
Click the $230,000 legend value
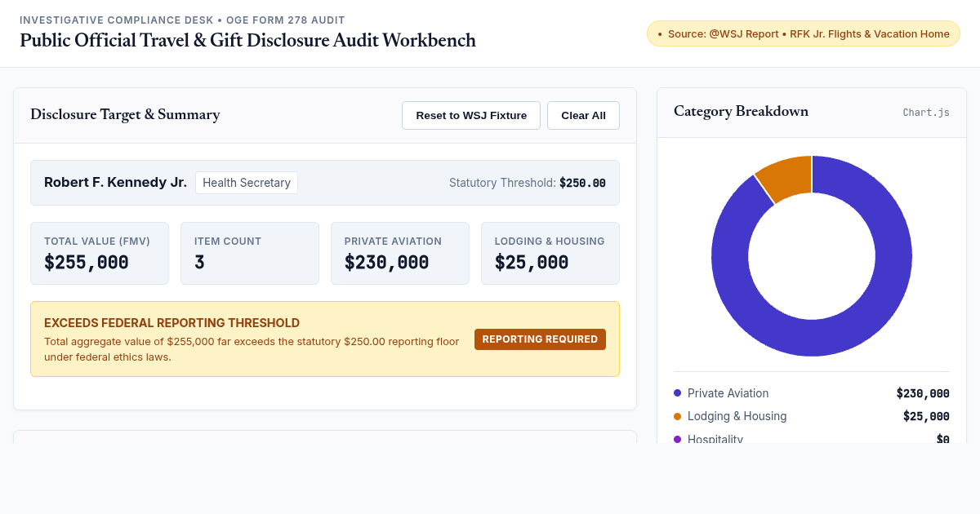coord(923,393)
